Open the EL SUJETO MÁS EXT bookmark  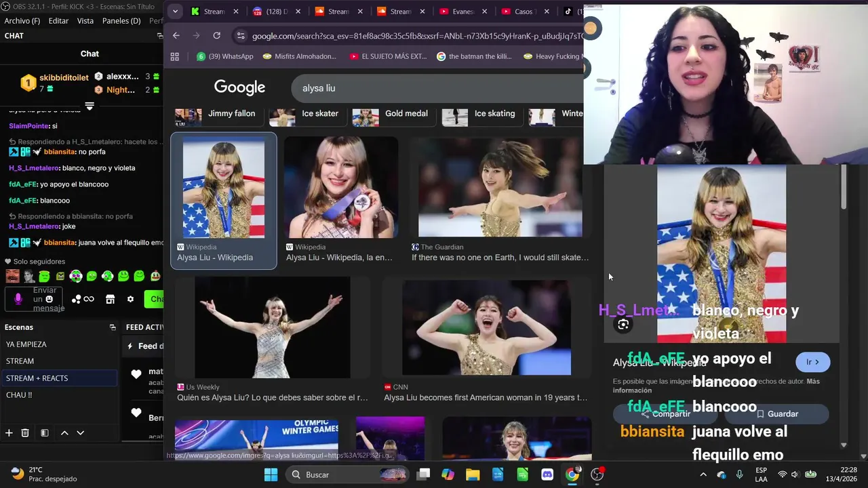pyautogui.click(x=388, y=56)
